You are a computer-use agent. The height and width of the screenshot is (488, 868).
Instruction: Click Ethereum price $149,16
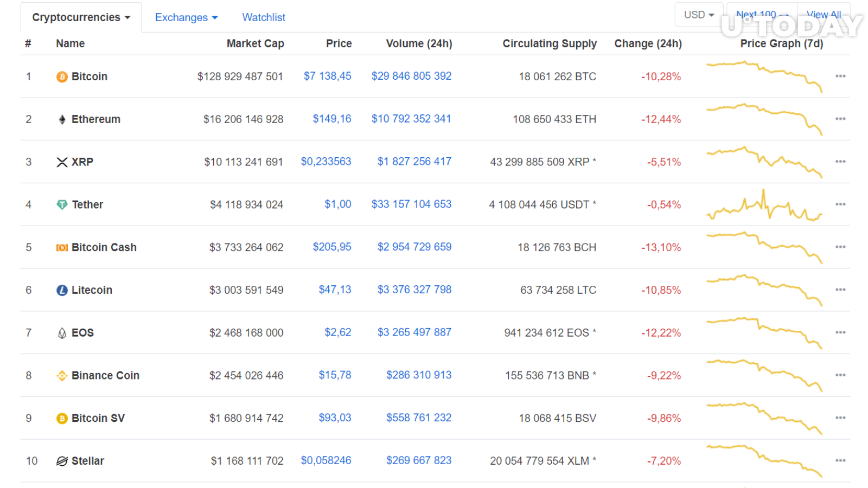(332, 119)
